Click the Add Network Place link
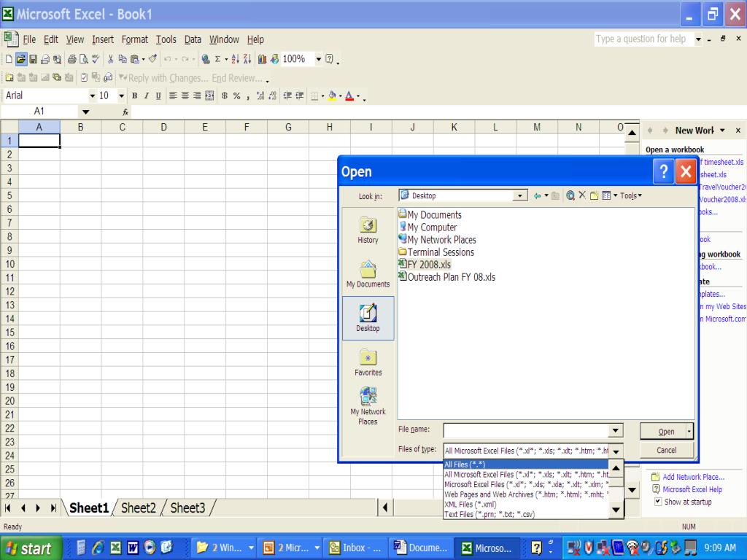Image resolution: width=747 pixels, height=560 pixels. 693,477
